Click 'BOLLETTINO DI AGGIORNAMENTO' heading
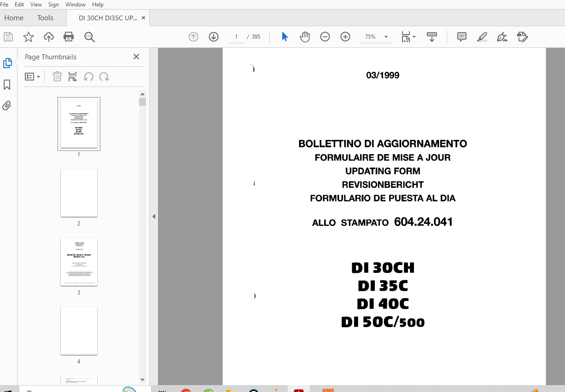Viewport: 565px width, 392px height. pos(383,144)
